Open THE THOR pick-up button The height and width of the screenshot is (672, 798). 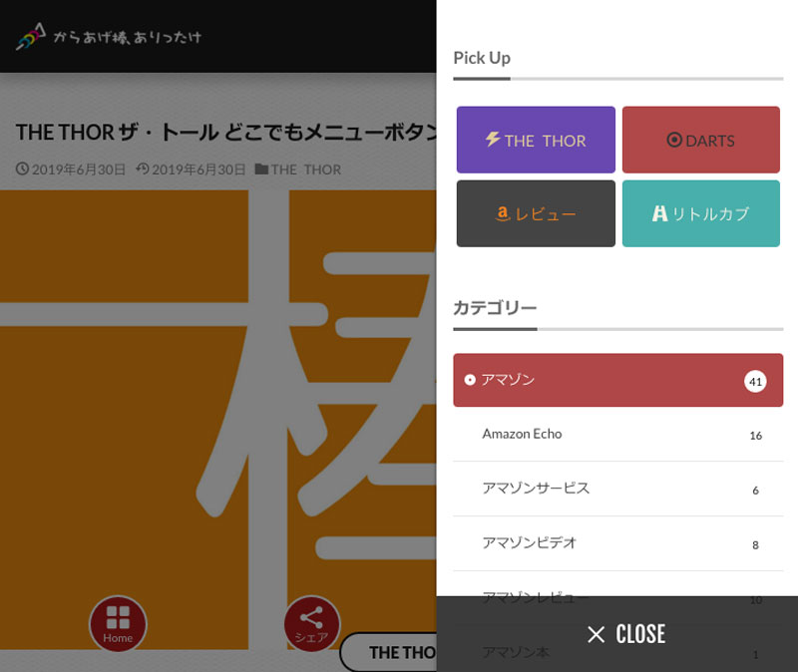coord(536,140)
